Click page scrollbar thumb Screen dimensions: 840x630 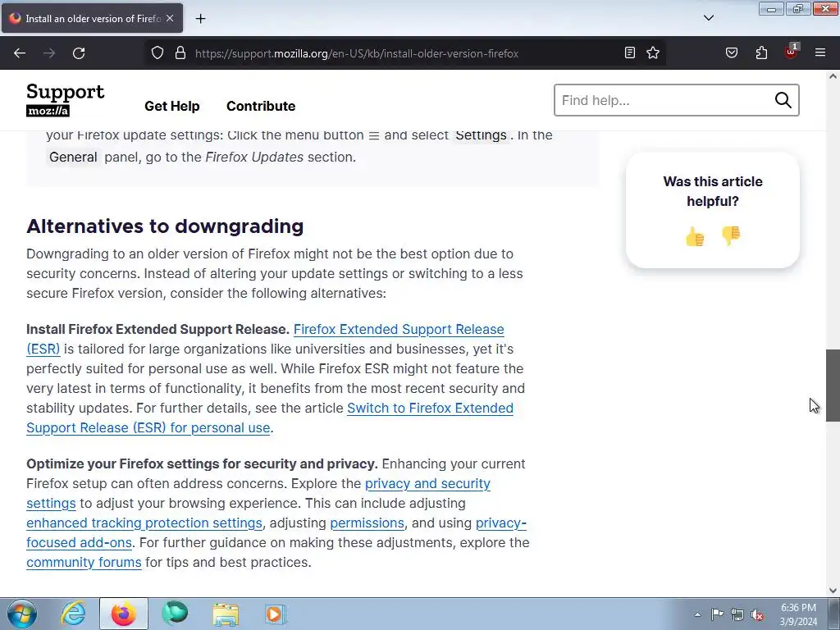(x=833, y=386)
